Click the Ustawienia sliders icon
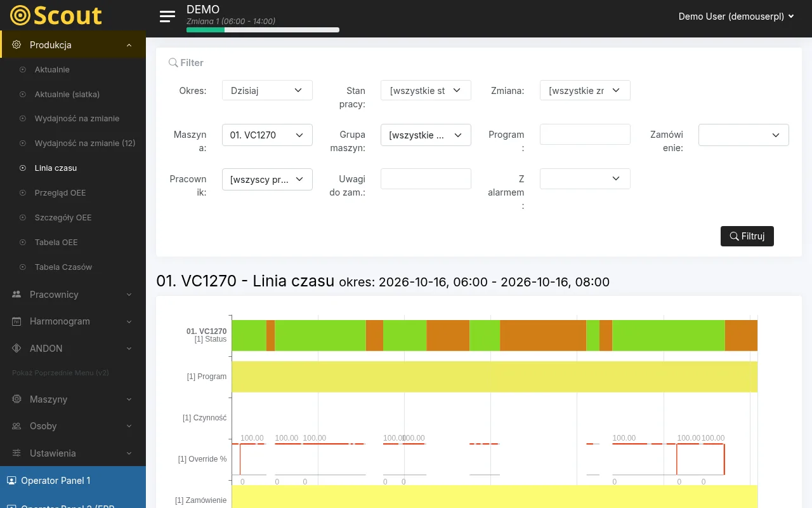Screen dimensions: 812x508 [x=16, y=453]
